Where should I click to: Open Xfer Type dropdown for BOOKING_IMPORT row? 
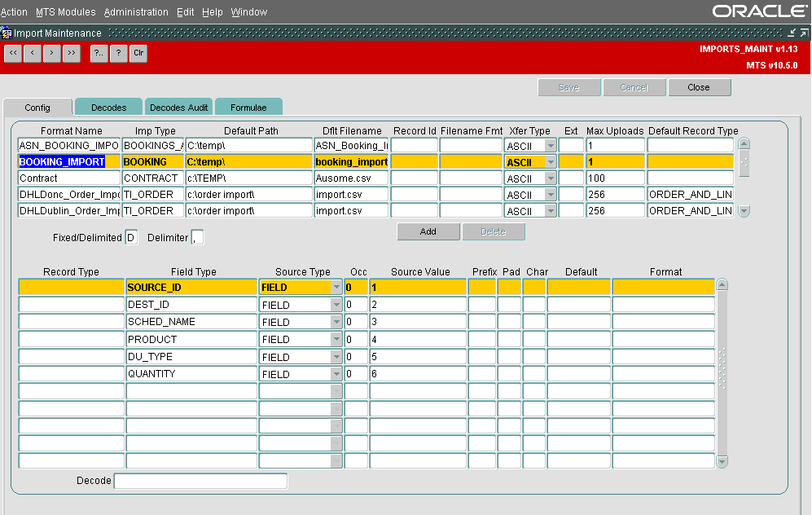pyautogui.click(x=551, y=162)
